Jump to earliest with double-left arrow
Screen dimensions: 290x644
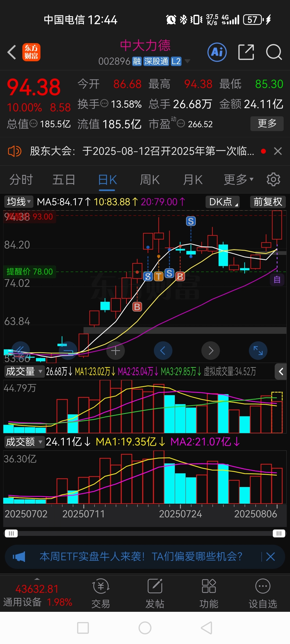click(x=20, y=350)
